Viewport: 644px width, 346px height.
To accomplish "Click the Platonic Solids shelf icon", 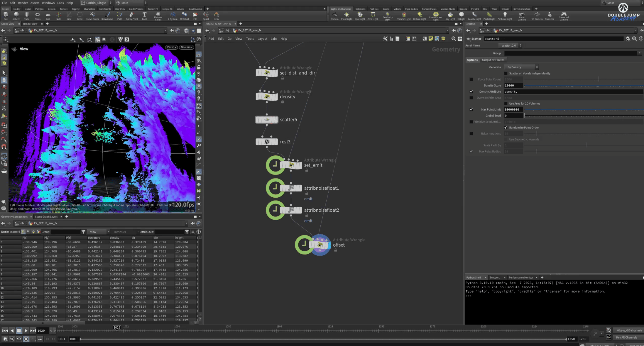I will 158,16.
